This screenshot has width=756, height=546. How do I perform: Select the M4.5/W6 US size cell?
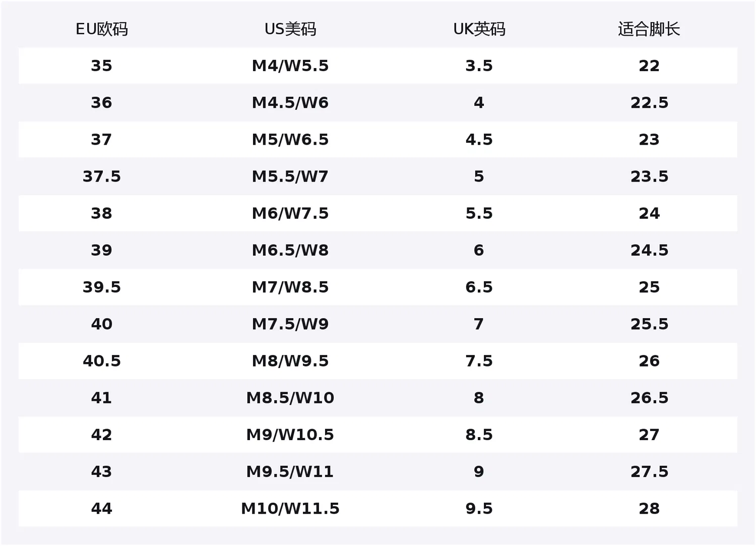pyautogui.click(x=290, y=103)
